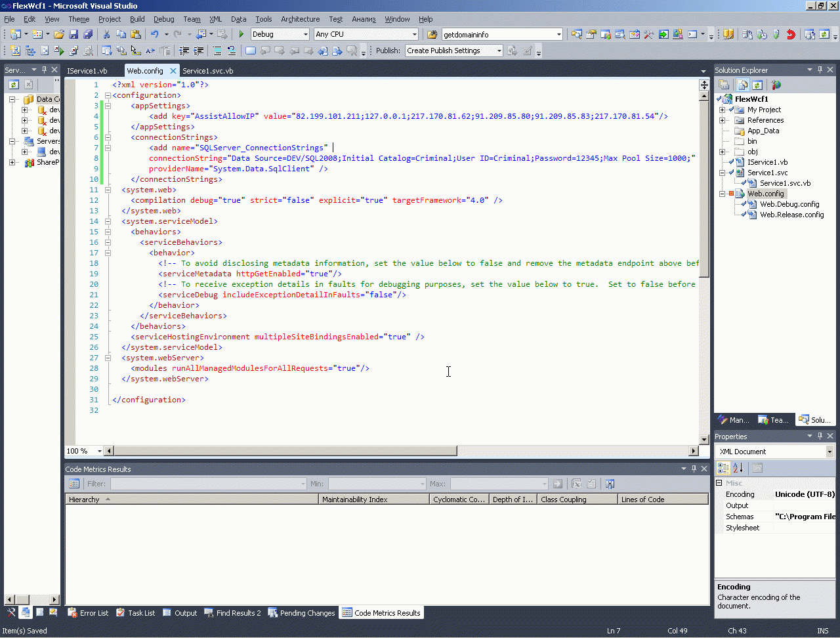The image size is (840, 638).
Task: Click the Copy toolbar icon
Action: click(121, 34)
